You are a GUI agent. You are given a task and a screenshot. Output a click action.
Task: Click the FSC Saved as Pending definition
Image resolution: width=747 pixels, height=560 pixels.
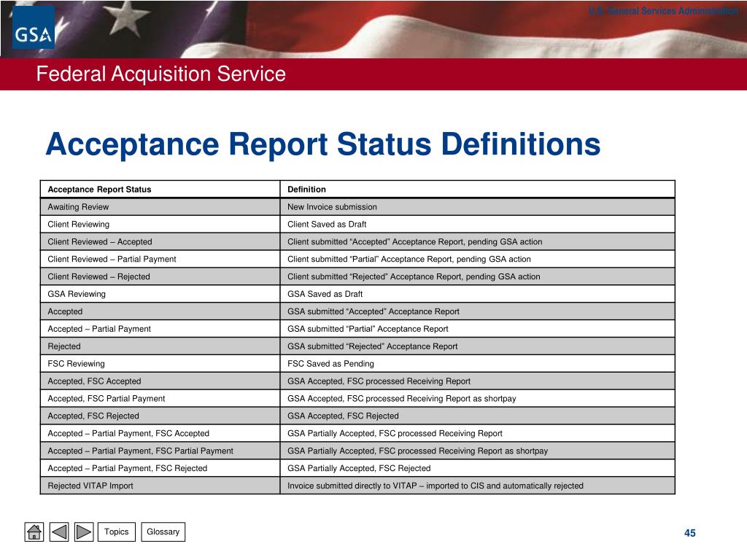pos(478,364)
